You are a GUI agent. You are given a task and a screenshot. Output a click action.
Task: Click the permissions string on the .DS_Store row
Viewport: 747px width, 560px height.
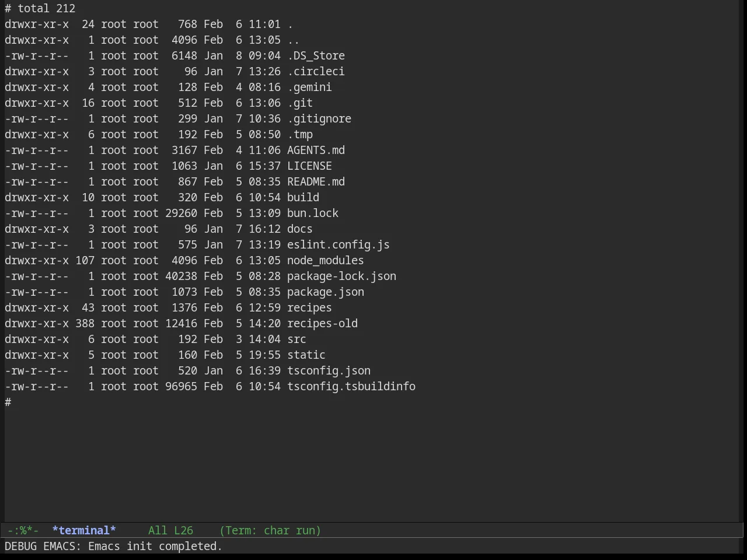(37, 55)
